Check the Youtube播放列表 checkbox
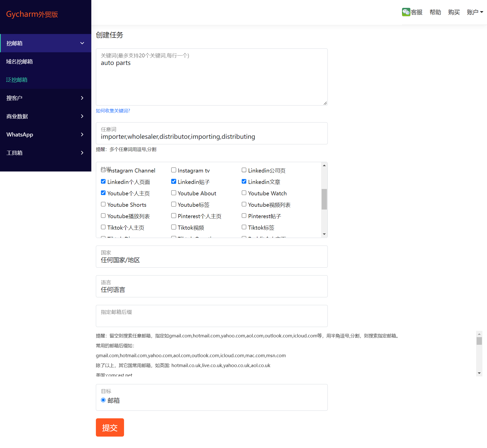The height and width of the screenshot is (448, 487). [103, 216]
